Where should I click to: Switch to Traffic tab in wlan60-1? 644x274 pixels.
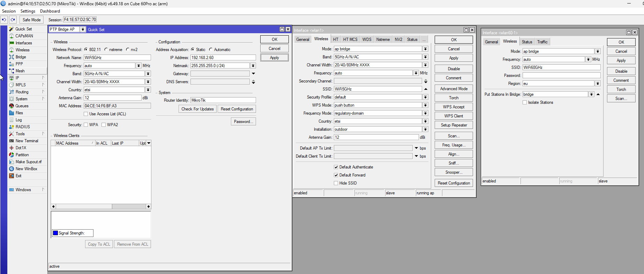pyautogui.click(x=542, y=42)
